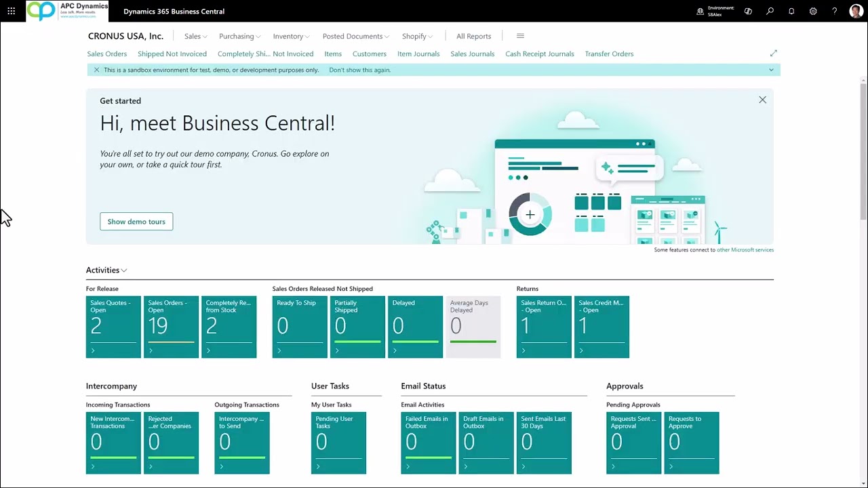Image resolution: width=868 pixels, height=488 pixels.
Task: Open Cash Receipt Journals
Action: pyautogui.click(x=540, y=54)
